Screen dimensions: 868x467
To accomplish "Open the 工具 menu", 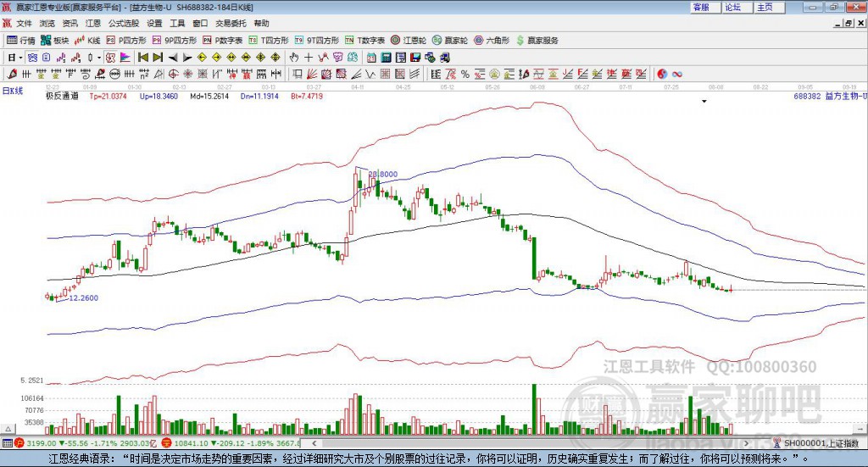I will click(177, 23).
